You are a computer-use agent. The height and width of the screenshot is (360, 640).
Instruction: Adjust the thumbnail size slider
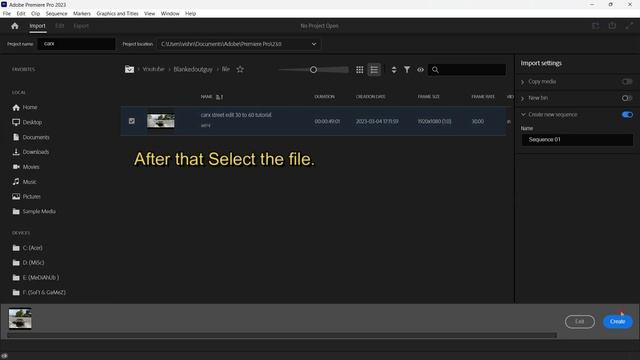(x=313, y=70)
